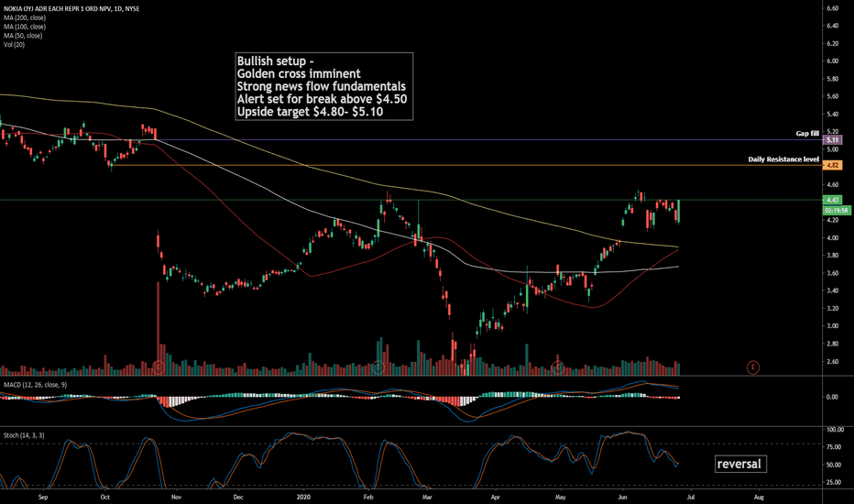Click the upcoming earnings E marker in late July

pyautogui.click(x=752, y=367)
